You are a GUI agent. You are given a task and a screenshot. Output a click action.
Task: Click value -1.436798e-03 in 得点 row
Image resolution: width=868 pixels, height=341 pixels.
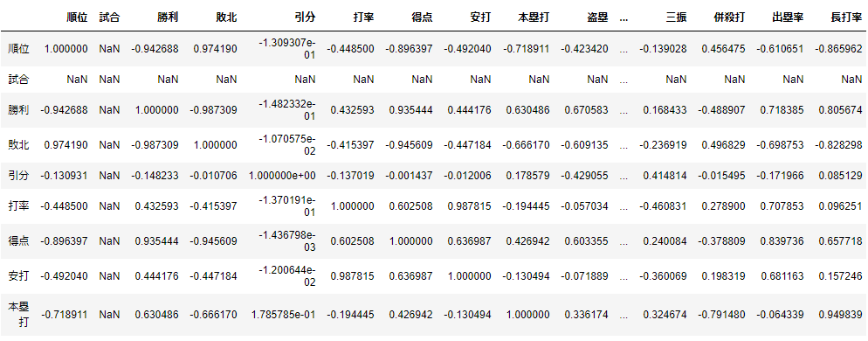pyautogui.click(x=286, y=241)
